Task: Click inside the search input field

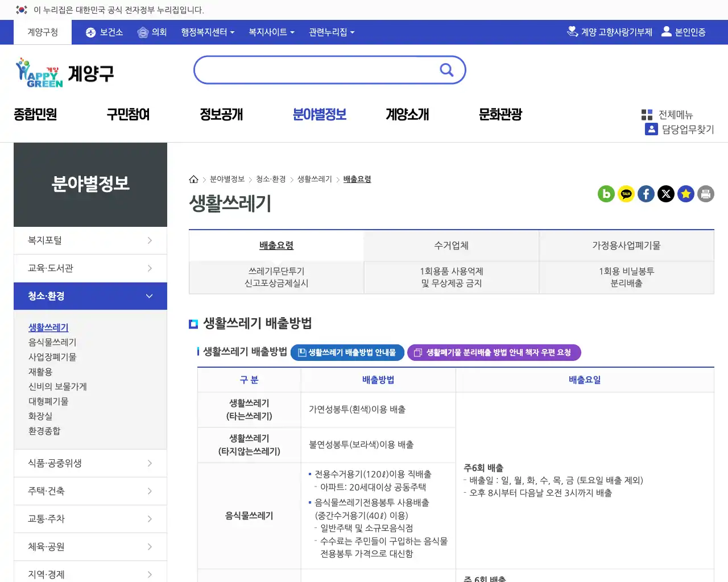Action: (x=318, y=70)
